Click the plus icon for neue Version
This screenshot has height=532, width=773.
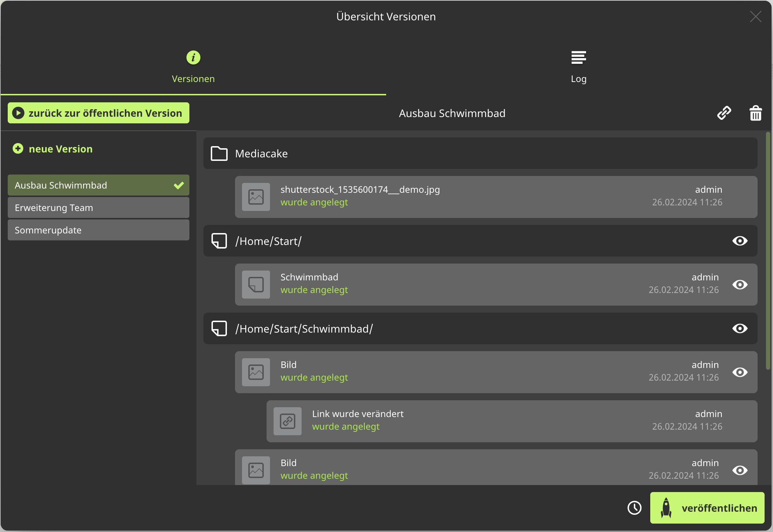(x=18, y=149)
